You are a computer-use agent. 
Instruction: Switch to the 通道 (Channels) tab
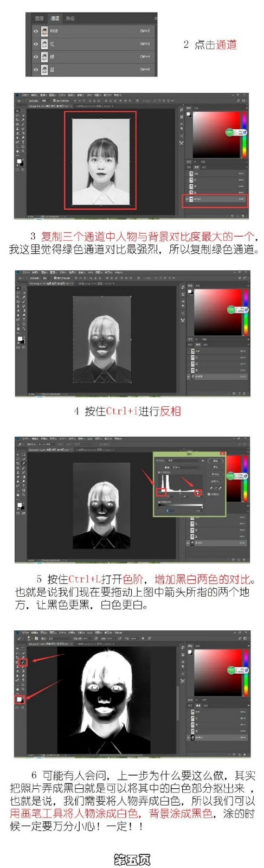pyautogui.click(x=55, y=18)
